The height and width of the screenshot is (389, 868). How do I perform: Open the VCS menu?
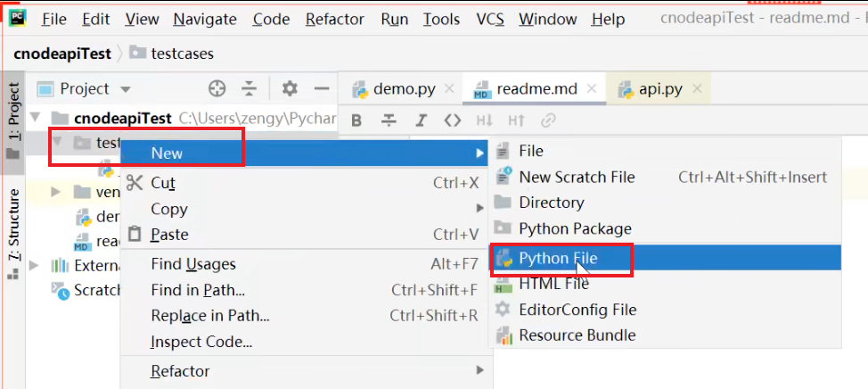click(490, 20)
